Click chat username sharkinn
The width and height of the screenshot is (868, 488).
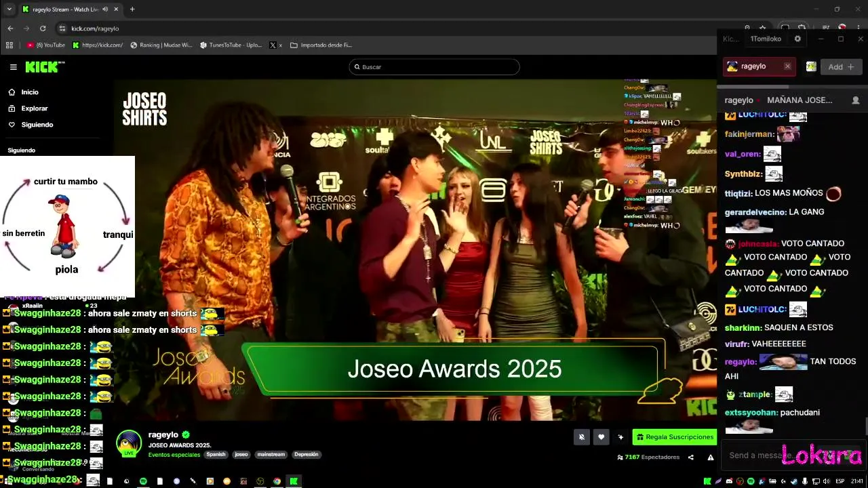point(743,327)
